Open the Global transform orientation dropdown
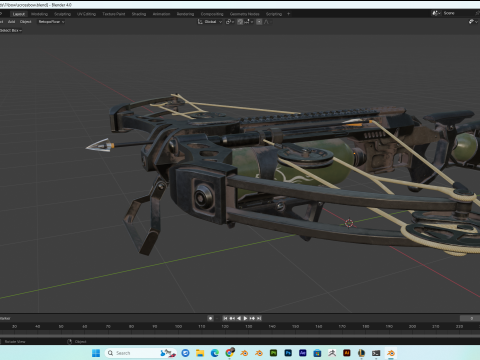 210,22
